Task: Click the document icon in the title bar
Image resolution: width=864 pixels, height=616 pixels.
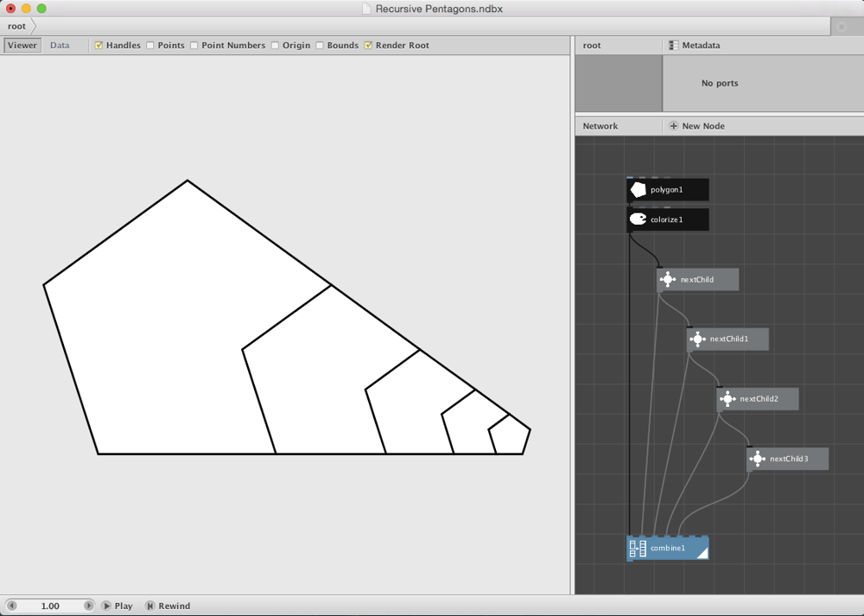Action: tap(366, 9)
